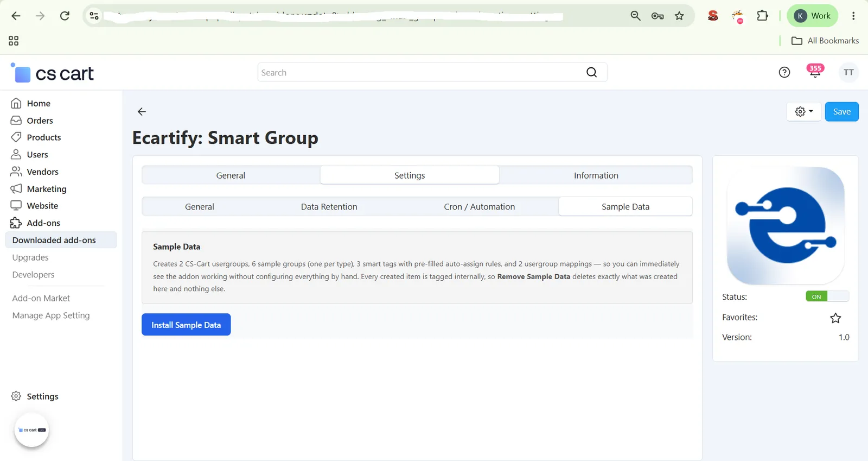Switch to the top-level General tab

click(x=231, y=175)
